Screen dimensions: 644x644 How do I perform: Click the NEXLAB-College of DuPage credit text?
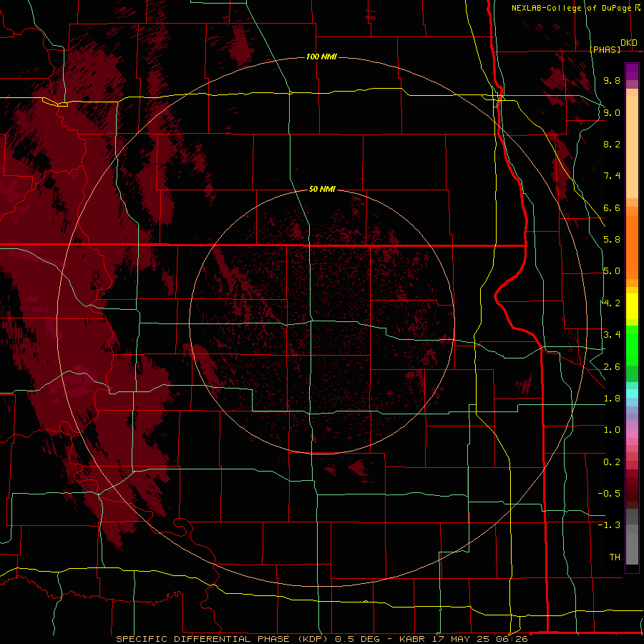click(571, 8)
